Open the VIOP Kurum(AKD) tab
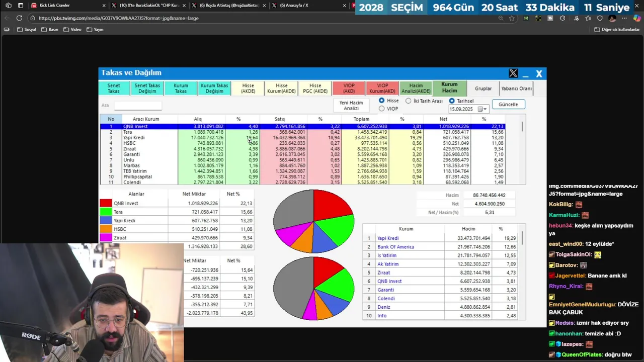The image size is (644, 362). 382,88
